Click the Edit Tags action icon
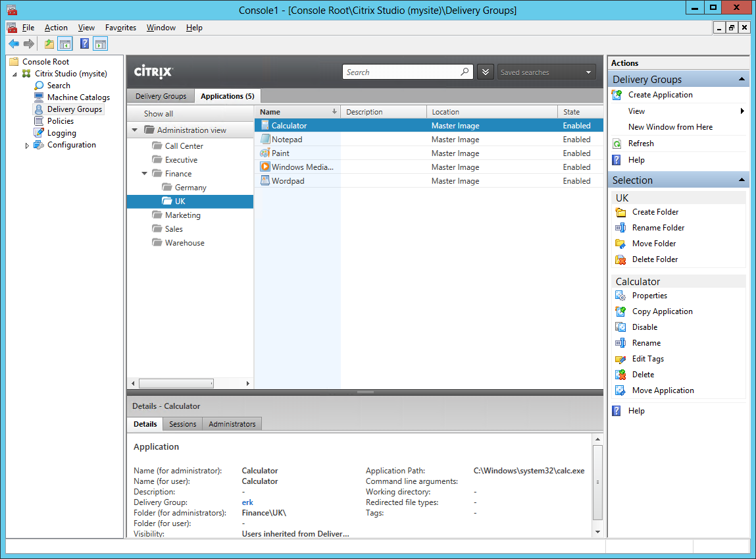Image resolution: width=756 pixels, height=559 pixels. [x=620, y=359]
